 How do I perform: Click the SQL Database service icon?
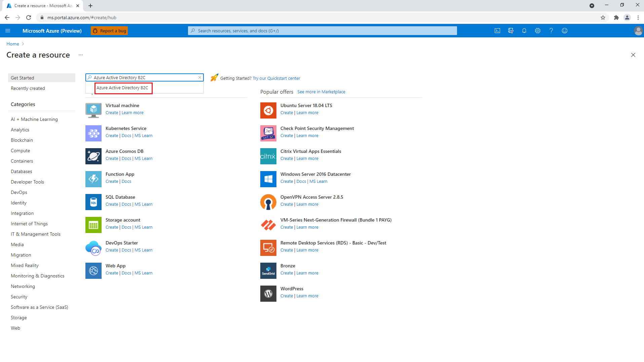93,202
